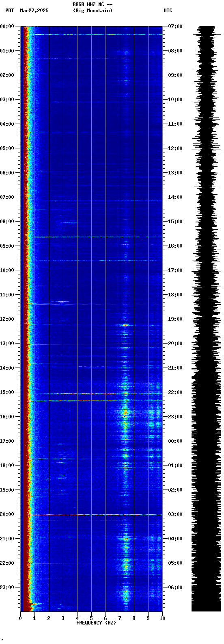Screen dimensions: 224x644
Task: Click the 'UTC' timezone label
Action: (x=168, y=11)
